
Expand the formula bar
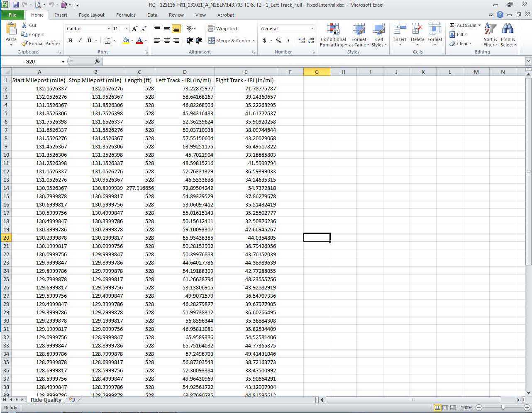click(x=528, y=61)
